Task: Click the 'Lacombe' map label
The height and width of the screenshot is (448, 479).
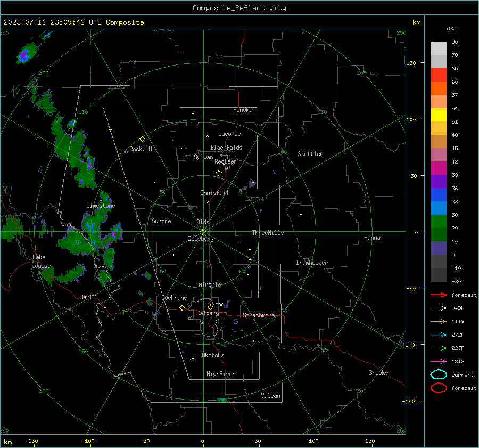Action: [229, 134]
